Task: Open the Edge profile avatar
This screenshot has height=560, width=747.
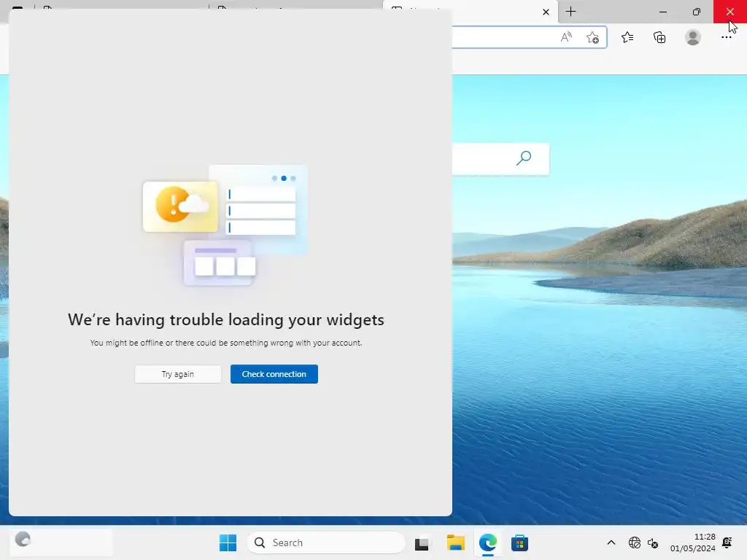Action: click(693, 37)
